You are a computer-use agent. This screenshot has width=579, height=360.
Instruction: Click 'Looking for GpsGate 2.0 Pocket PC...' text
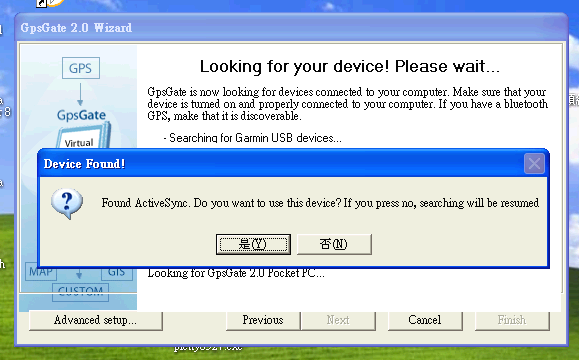coord(236,273)
